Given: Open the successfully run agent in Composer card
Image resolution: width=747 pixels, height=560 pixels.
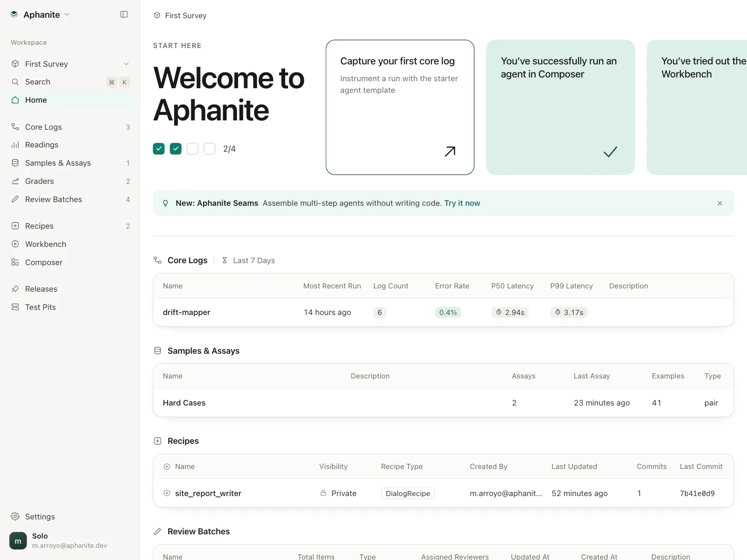Looking at the screenshot, I should [560, 107].
